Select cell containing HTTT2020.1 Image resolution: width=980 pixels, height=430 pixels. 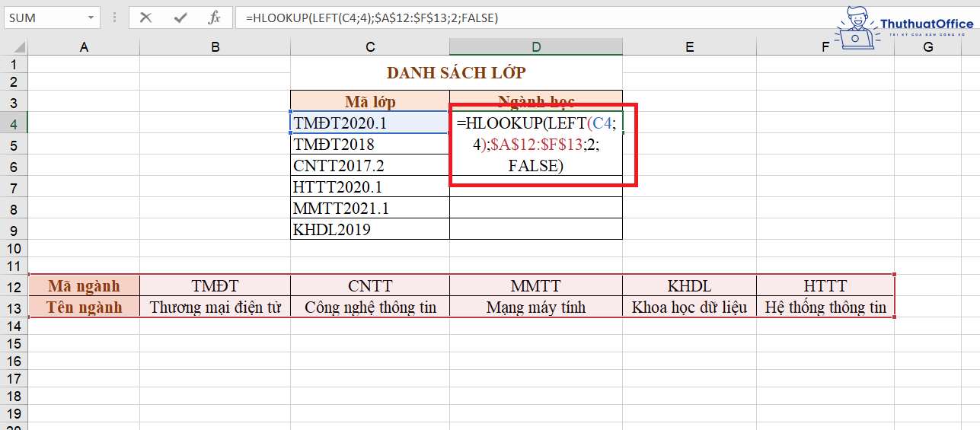point(370,186)
